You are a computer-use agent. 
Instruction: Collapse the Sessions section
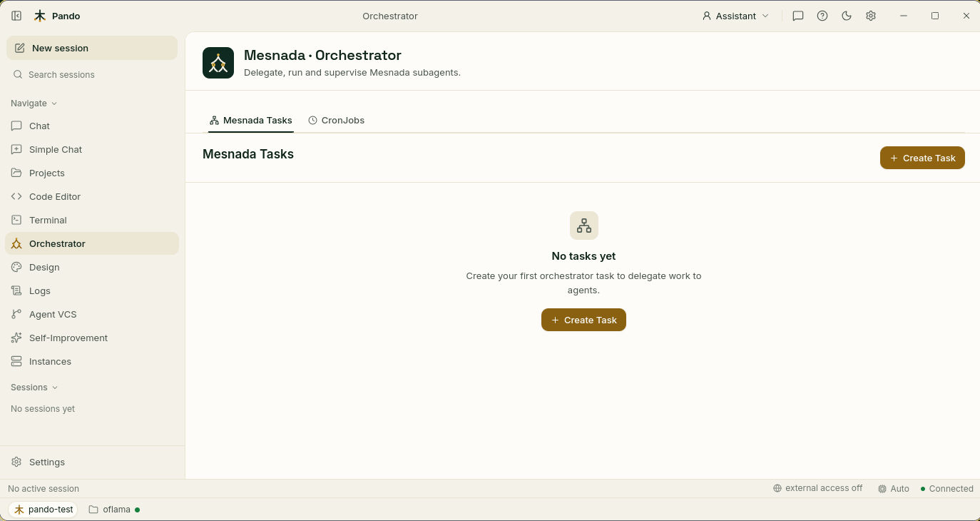coord(34,387)
